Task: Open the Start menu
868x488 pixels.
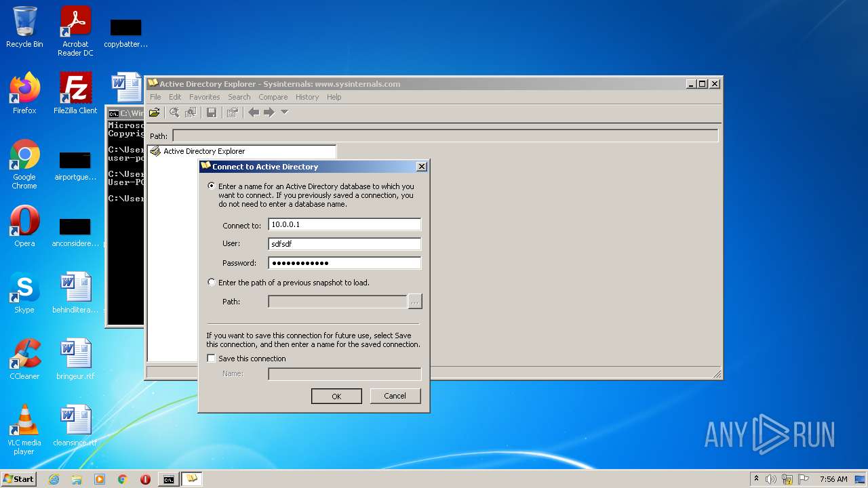Action: (18, 479)
